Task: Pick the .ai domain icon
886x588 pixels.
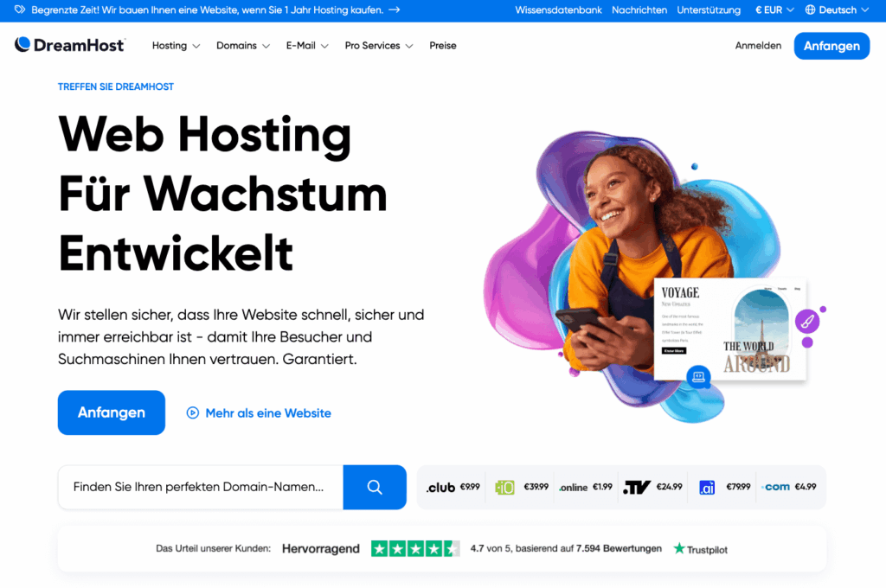Action: tap(707, 487)
